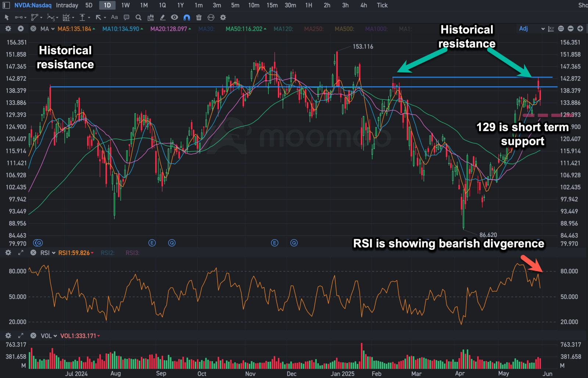Activate the magnifier zoom tool
The width and height of the screenshot is (588, 378).
click(139, 17)
